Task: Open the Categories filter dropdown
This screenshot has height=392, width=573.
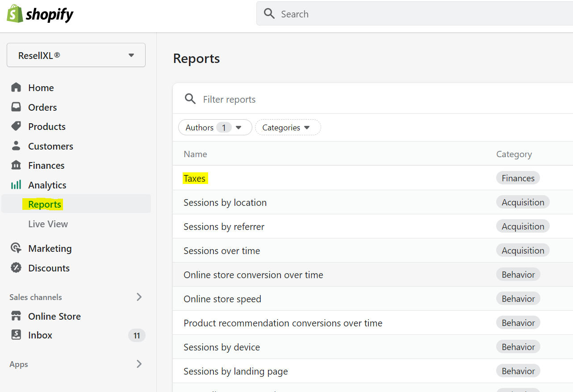Action: (288, 128)
